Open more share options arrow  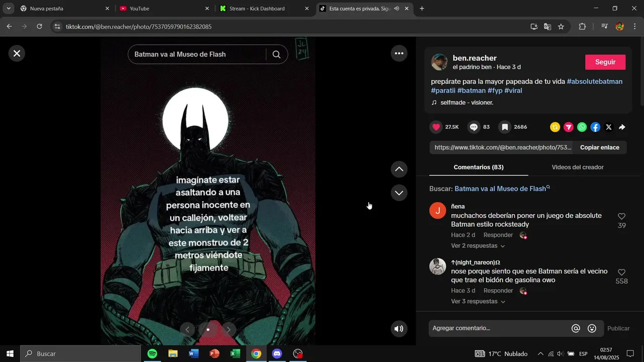[x=622, y=127]
